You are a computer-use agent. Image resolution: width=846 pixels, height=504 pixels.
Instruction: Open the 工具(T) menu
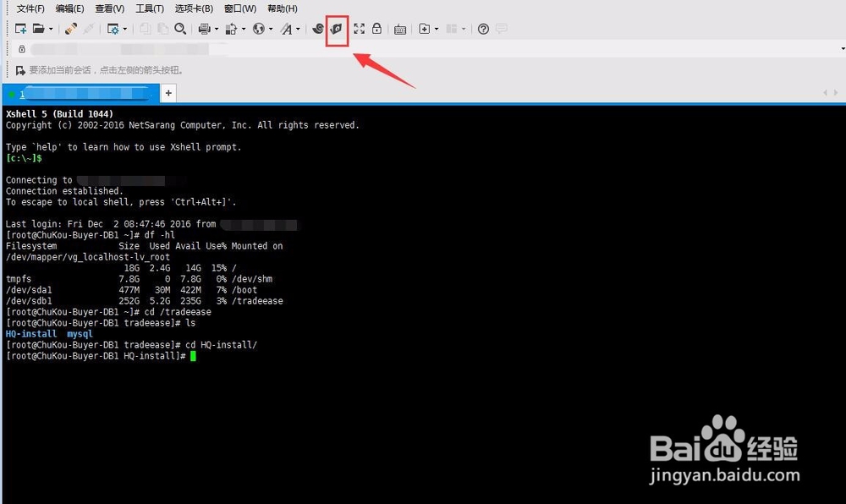[150, 8]
